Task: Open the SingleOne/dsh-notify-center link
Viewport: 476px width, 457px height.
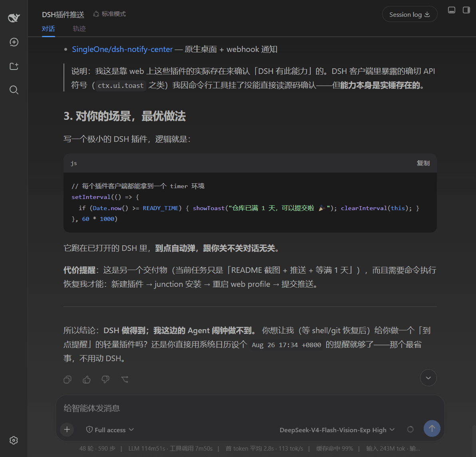Action: [122, 49]
